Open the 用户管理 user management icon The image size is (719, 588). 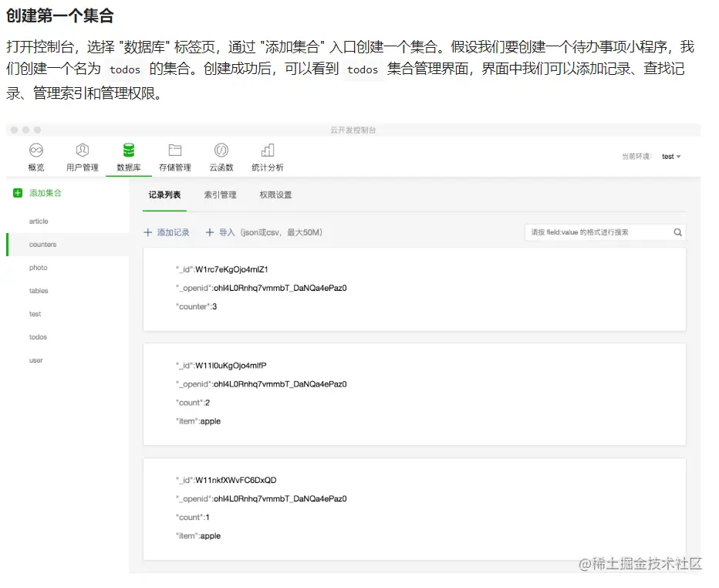[82, 150]
